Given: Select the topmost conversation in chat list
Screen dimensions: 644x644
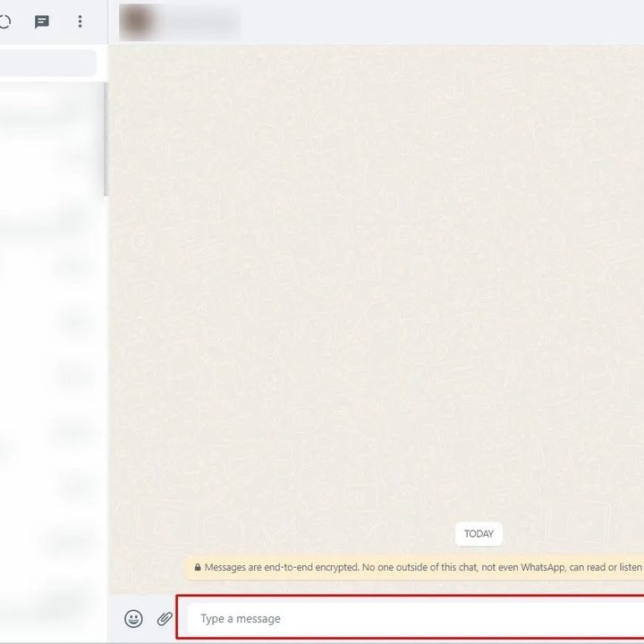Looking at the screenshot, I should [49, 109].
